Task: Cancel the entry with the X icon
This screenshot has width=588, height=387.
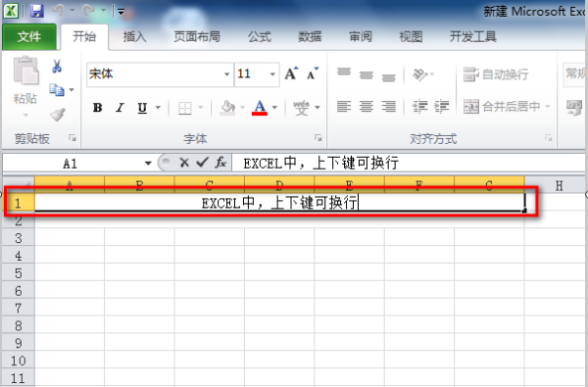Action: (184, 163)
